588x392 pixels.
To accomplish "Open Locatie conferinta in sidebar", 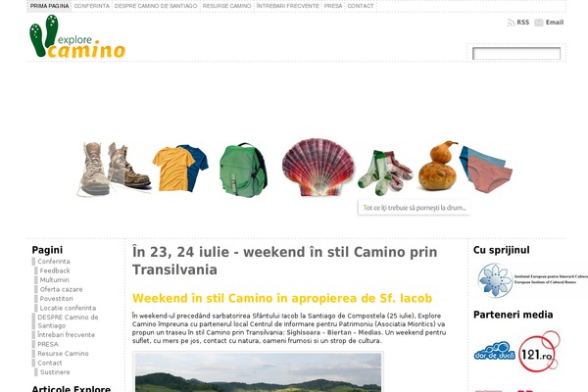I will (x=68, y=308).
